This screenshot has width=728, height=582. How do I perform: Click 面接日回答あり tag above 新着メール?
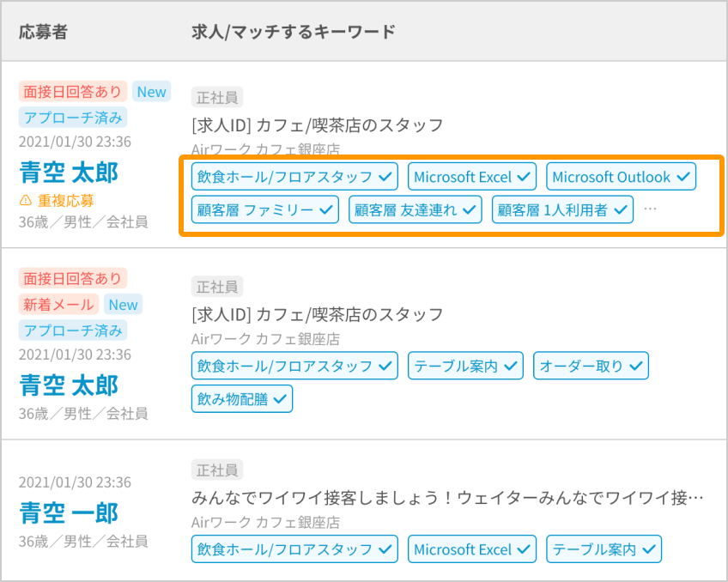(73, 278)
